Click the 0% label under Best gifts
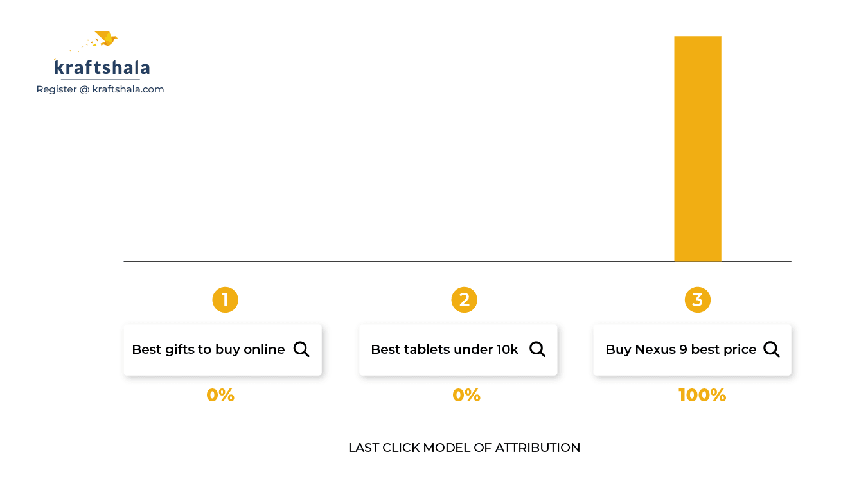Screen dimensions: 868x488 tap(220, 395)
